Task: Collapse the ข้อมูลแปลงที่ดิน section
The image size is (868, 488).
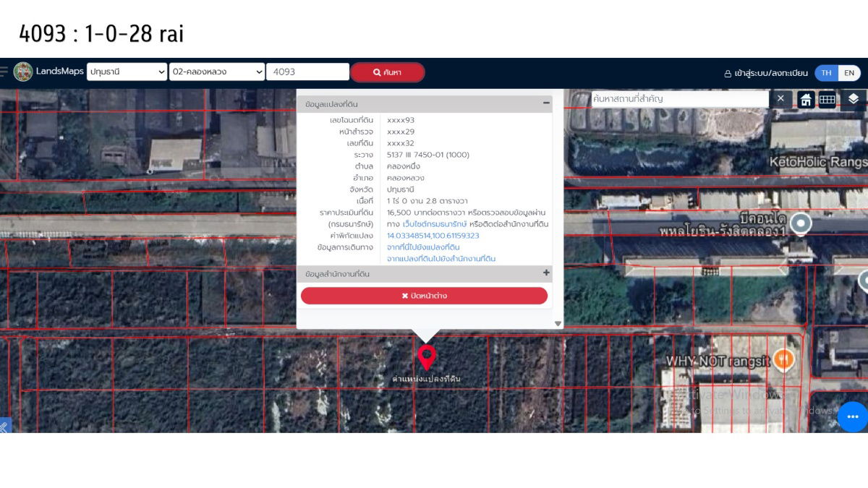Action: coord(546,104)
